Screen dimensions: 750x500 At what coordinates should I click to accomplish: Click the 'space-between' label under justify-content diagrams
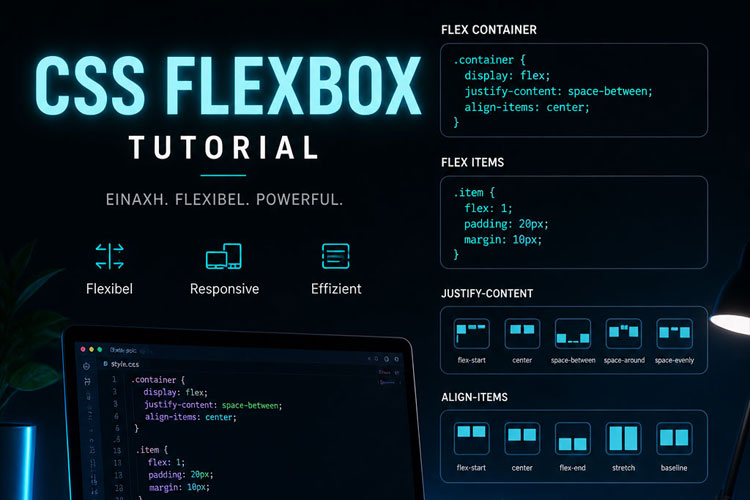pyautogui.click(x=573, y=360)
